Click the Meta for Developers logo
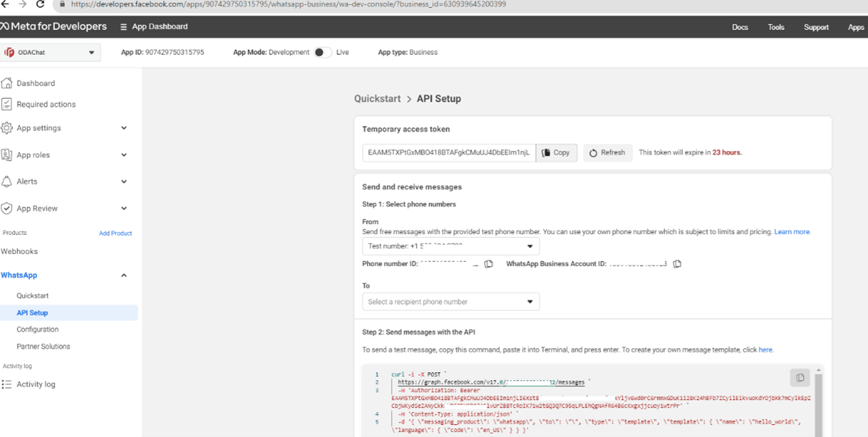Screen dimensions: 868x437 click(53, 27)
